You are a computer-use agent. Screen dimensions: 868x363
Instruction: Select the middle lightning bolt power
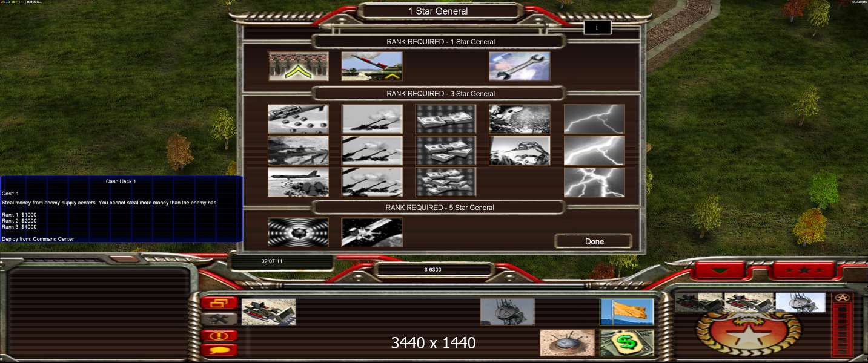(594, 151)
